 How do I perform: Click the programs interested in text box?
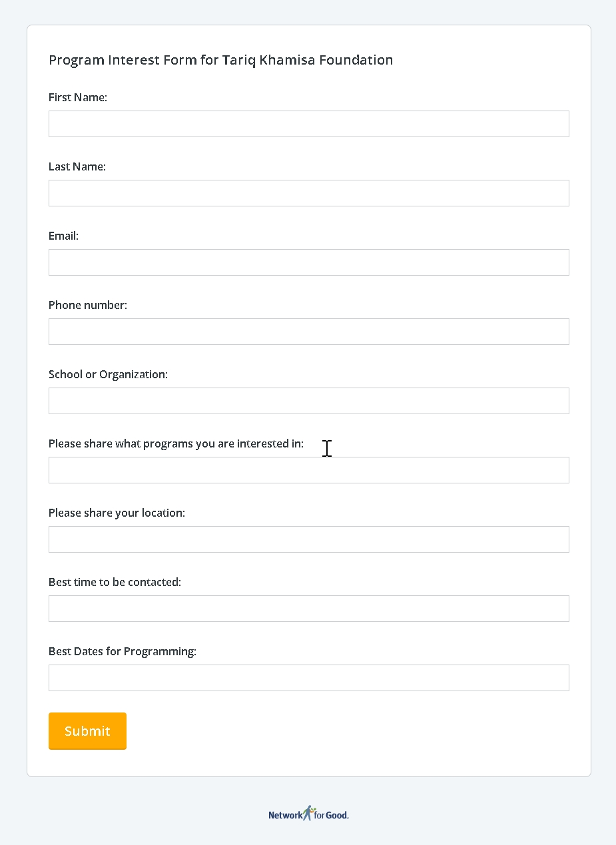[x=309, y=470]
